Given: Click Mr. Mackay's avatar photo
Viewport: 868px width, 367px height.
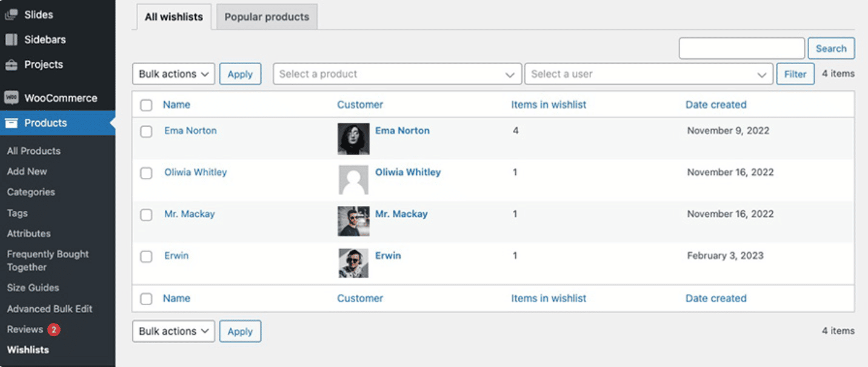Looking at the screenshot, I should tap(353, 221).
